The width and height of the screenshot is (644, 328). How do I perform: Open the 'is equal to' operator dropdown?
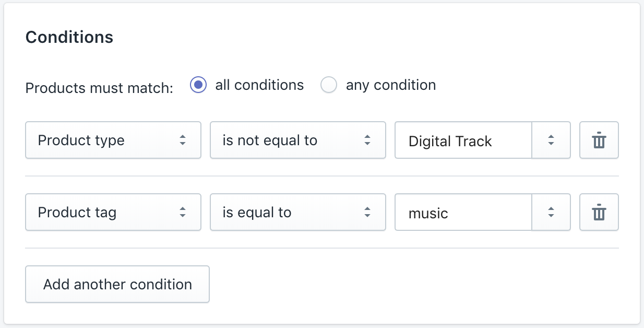point(298,212)
